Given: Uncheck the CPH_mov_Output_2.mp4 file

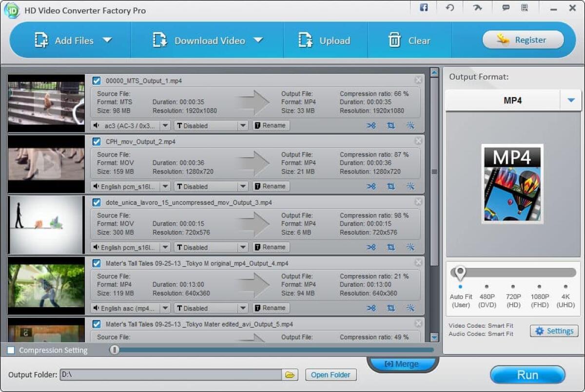Looking at the screenshot, I should point(97,141).
